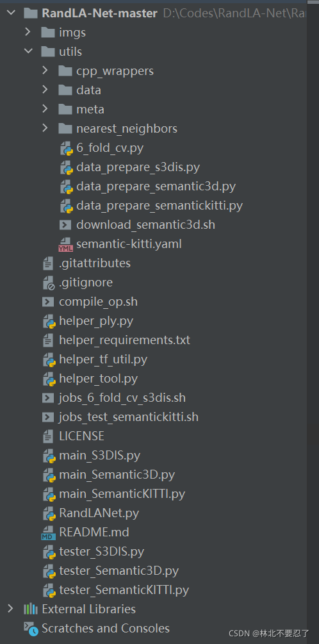Screen dimensions: 319x644
Task: Click the utils folder icon
Action: 49,52
